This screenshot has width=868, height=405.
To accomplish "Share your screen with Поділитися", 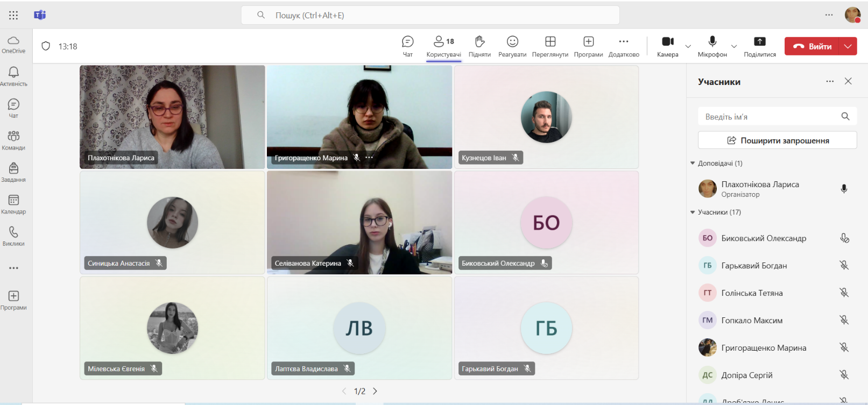I will point(759,46).
